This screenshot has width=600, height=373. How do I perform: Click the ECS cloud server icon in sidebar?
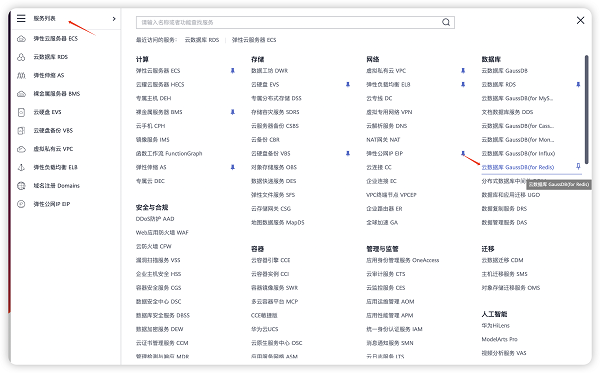(x=21, y=39)
